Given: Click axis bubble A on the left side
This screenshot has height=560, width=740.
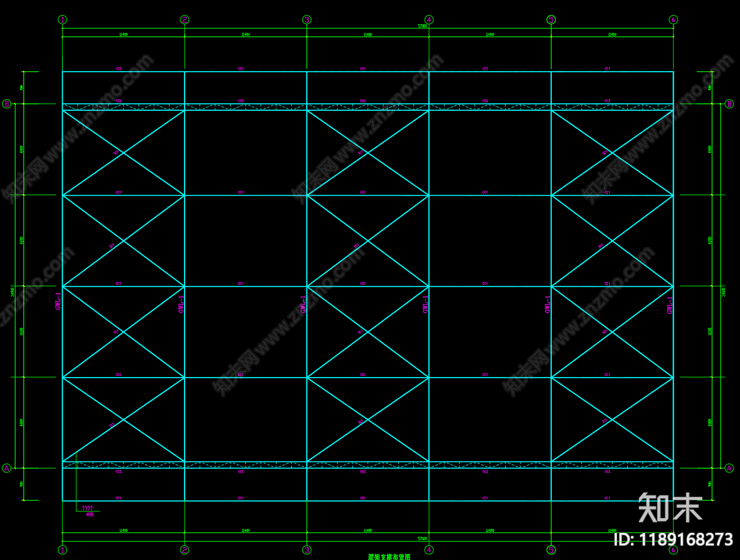Looking at the screenshot, I should pos(7,468).
